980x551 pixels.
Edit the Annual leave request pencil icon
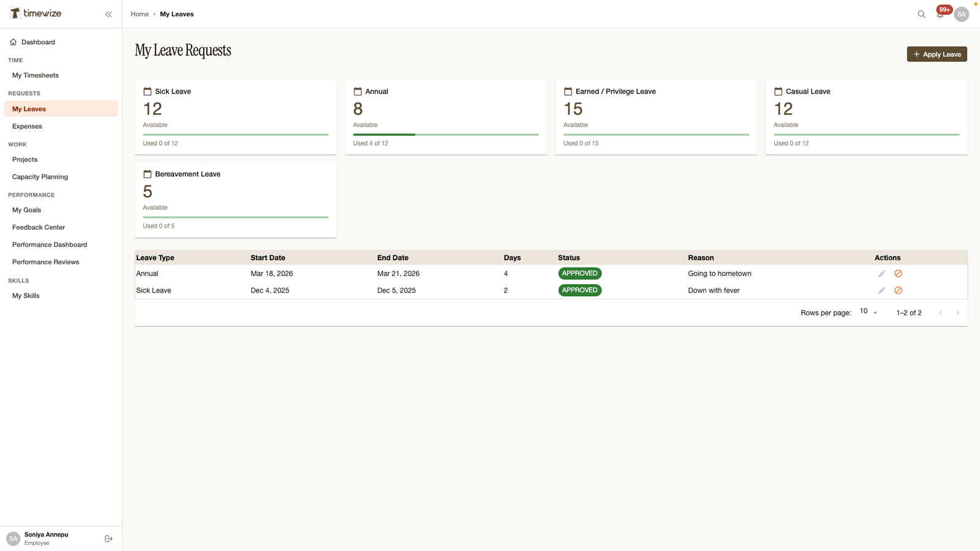[x=881, y=274]
